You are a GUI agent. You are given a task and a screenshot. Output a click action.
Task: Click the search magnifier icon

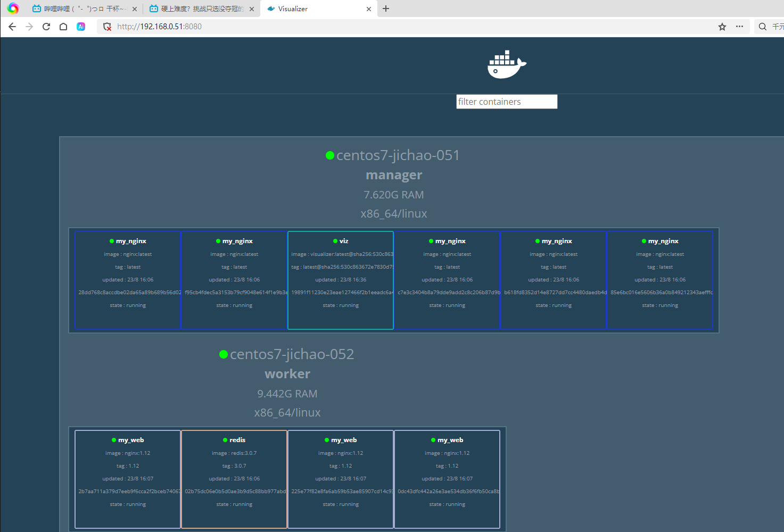[x=763, y=27]
